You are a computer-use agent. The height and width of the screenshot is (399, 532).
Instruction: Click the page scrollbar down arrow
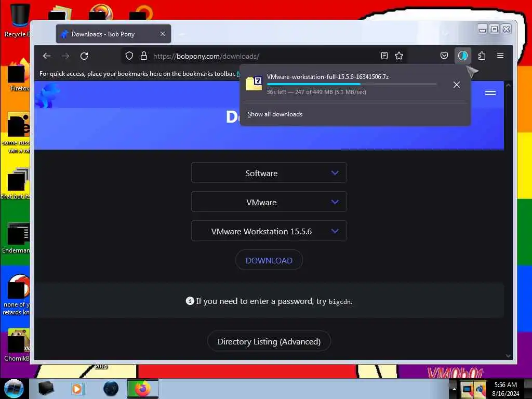[x=508, y=356]
